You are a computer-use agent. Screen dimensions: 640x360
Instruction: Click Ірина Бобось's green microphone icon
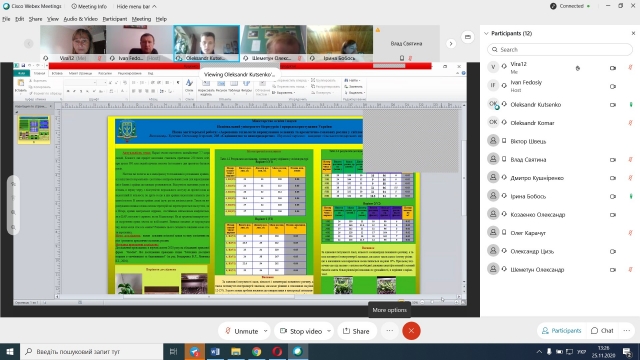pyautogui.click(x=631, y=196)
